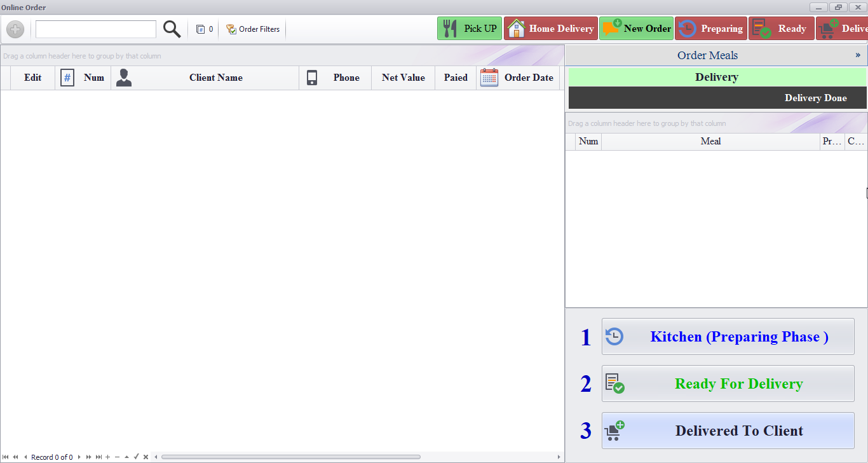Show orders with New Order status
The image size is (868, 463).
[x=636, y=29]
